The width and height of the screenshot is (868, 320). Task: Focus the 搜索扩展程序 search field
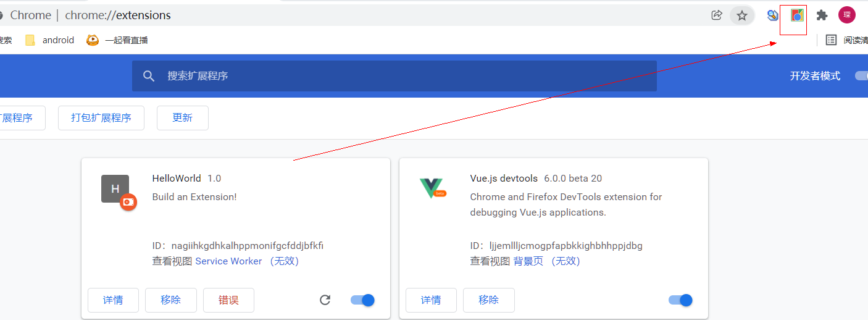coord(394,76)
